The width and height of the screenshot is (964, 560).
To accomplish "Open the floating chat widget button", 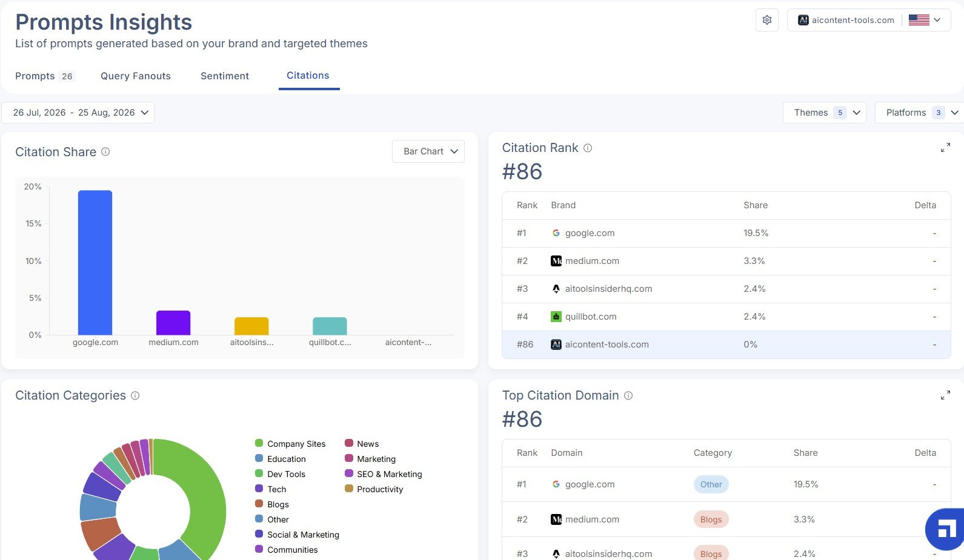I will [945, 530].
